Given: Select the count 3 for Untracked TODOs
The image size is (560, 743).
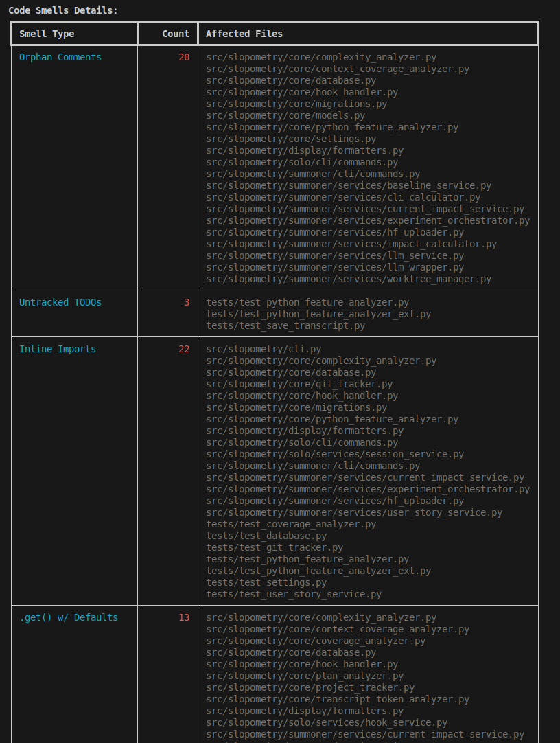Looking at the screenshot, I should (x=187, y=301).
